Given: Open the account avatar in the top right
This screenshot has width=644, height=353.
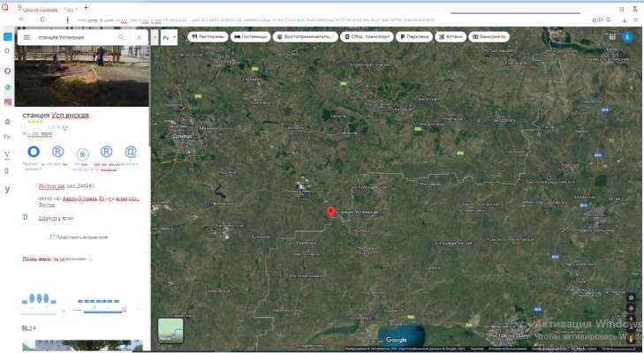Looking at the screenshot, I should pyautogui.click(x=628, y=37).
